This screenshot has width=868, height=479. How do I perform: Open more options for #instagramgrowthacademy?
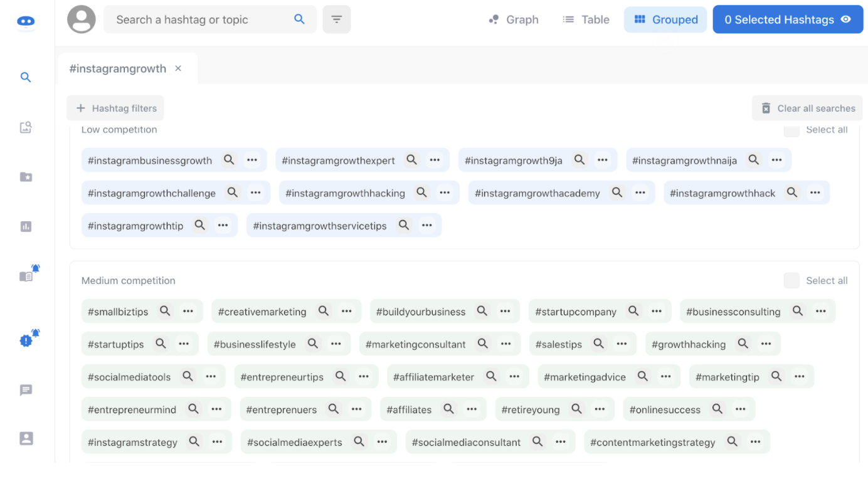point(640,192)
